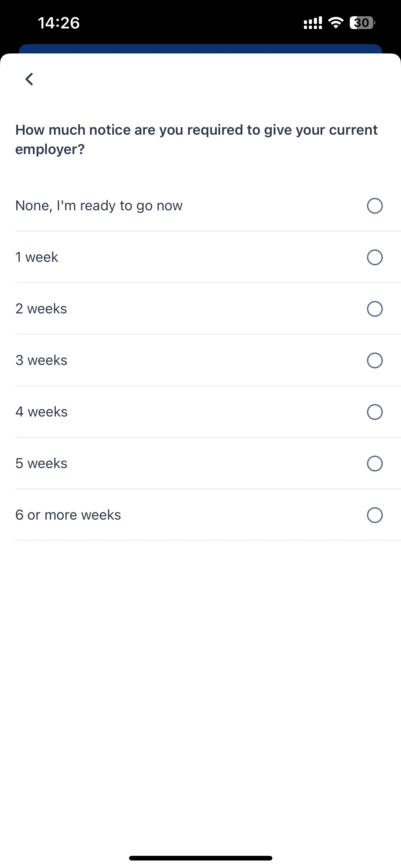The image size is (401, 868).
Task: Tap the '4 weeks' option label
Action: [42, 412]
